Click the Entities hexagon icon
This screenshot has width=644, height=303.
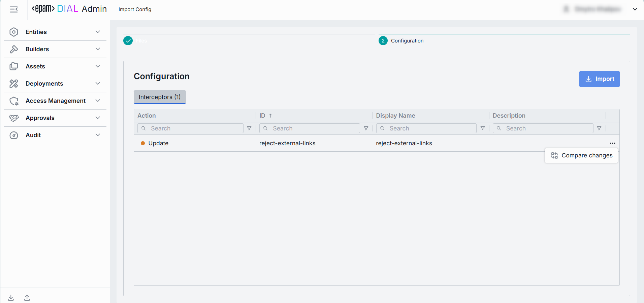click(x=14, y=32)
